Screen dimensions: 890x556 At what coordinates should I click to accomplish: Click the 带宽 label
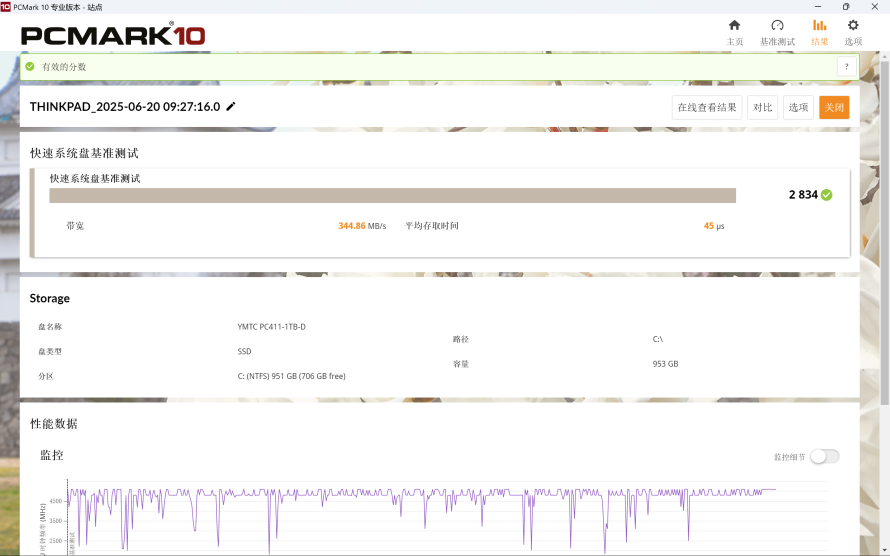(x=75, y=226)
